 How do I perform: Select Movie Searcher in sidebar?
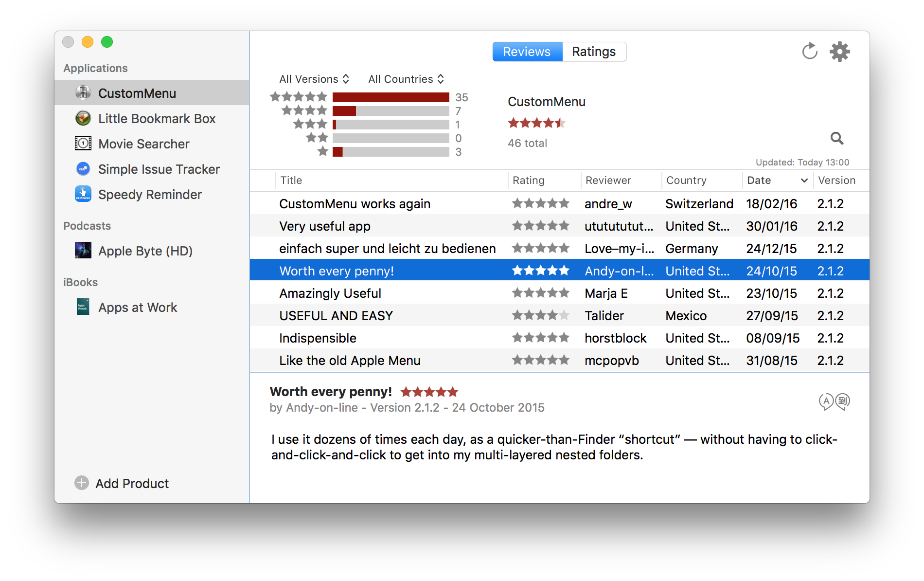click(152, 144)
